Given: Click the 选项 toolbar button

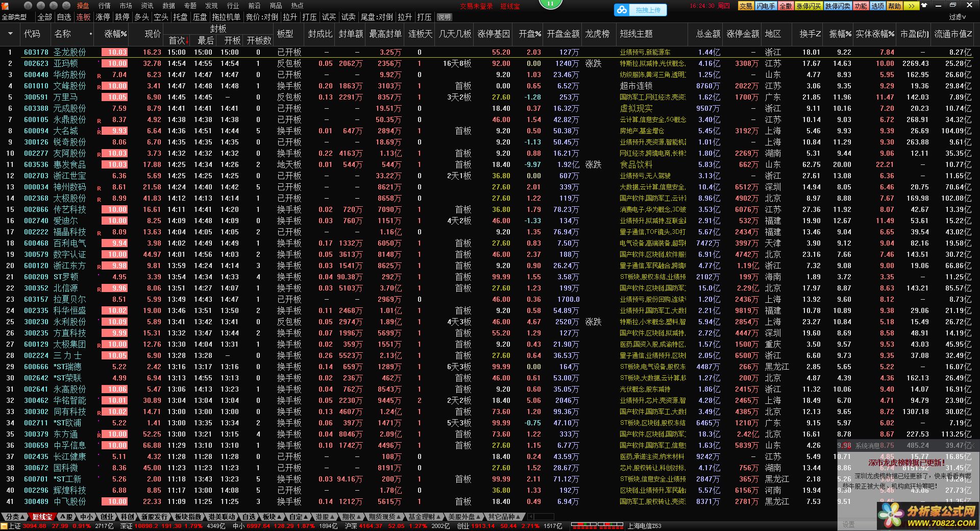Looking at the screenshot, I should 878,6.
